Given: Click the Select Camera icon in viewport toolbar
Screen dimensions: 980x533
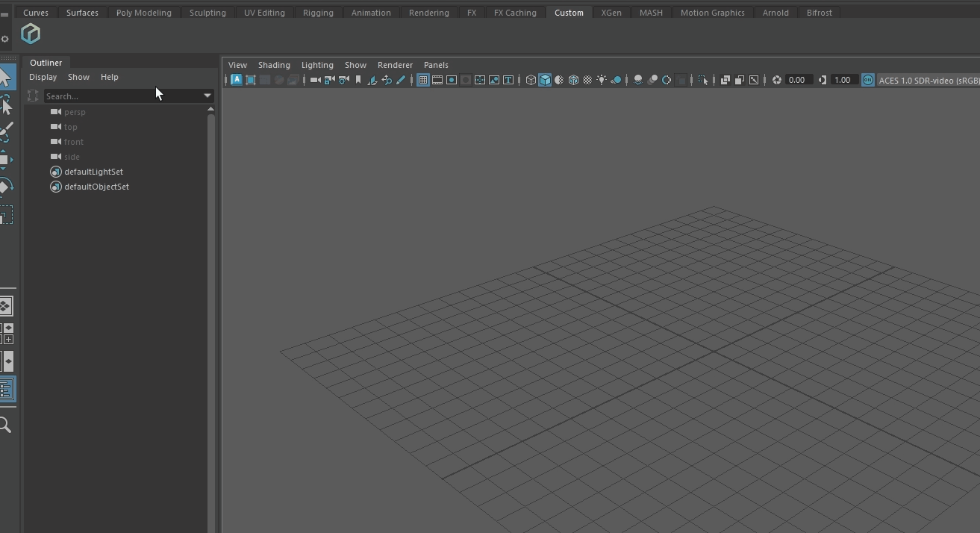Looking at the screenshot, I should [315, 80].
